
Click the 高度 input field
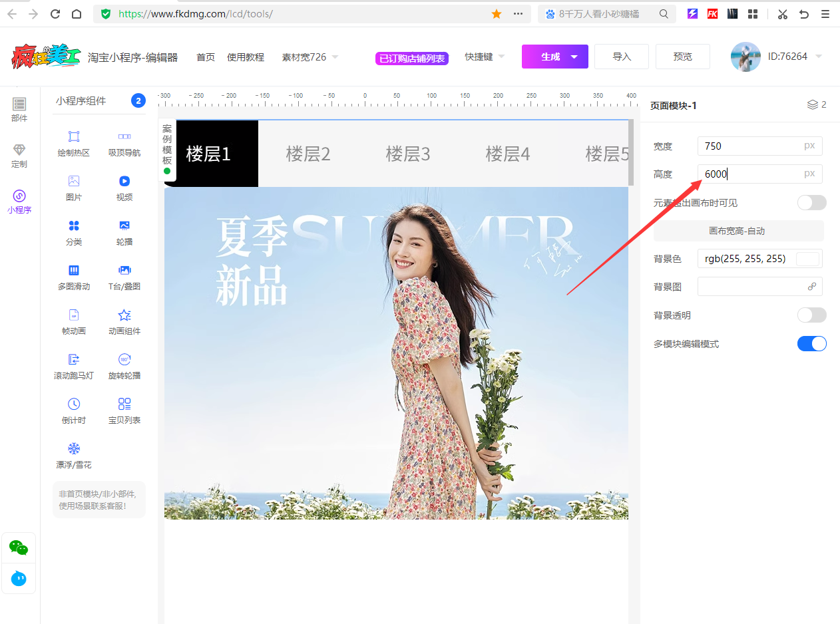(760, 174)
